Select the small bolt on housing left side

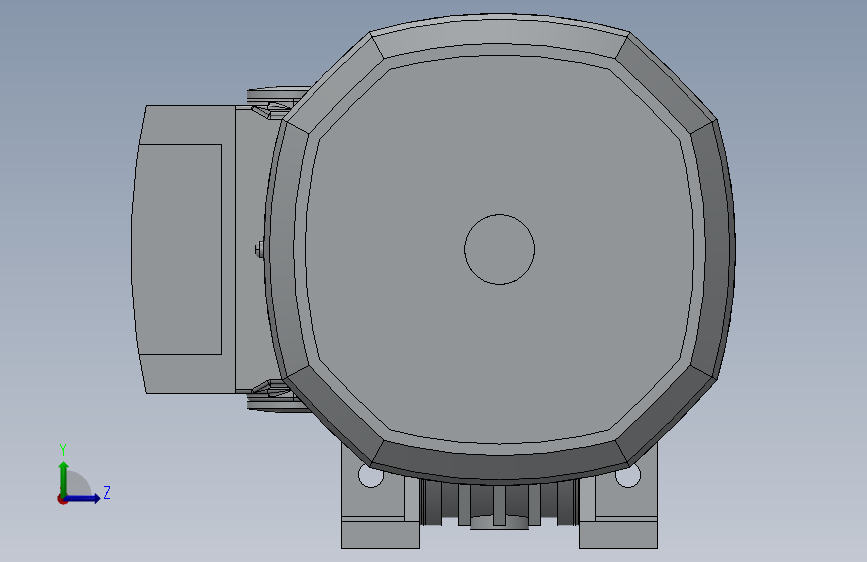click(259, 249)
